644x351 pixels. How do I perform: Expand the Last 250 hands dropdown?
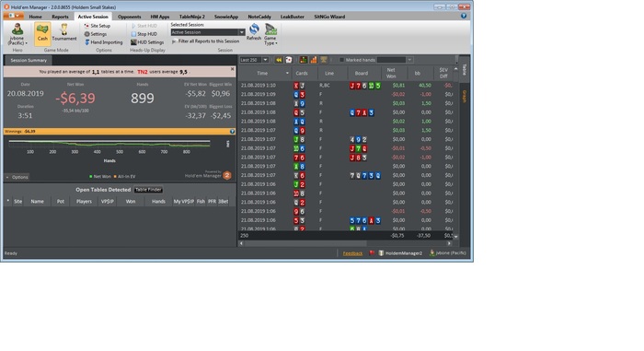(265, 60)
